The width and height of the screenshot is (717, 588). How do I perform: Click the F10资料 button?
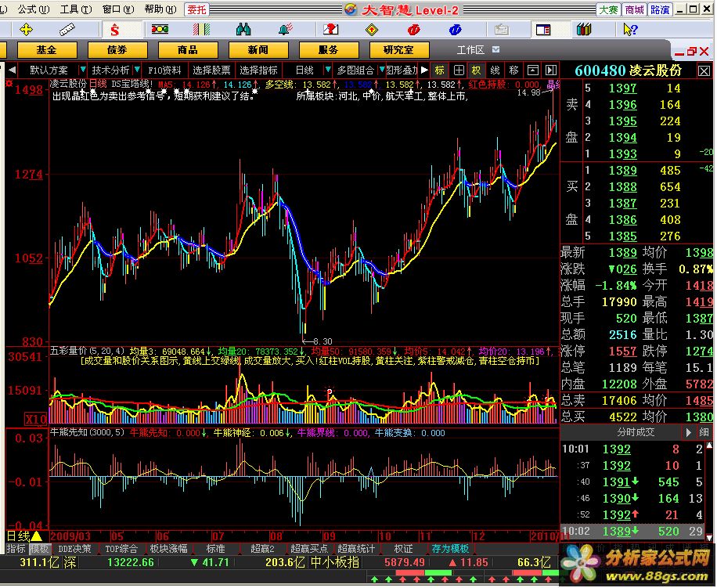click(164, 70)
